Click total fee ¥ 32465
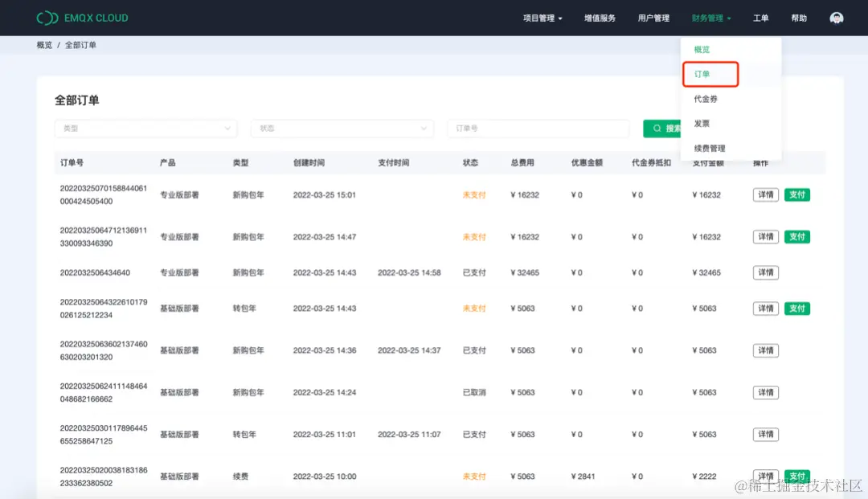Viewport: 868px width, 499px height. [x=525, y=272]
